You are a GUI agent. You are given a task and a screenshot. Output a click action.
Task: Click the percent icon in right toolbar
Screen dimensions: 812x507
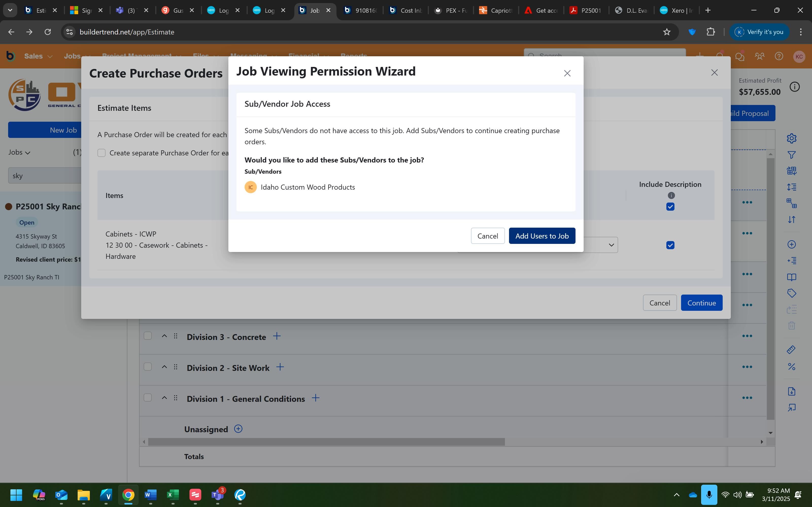point(791,367)
